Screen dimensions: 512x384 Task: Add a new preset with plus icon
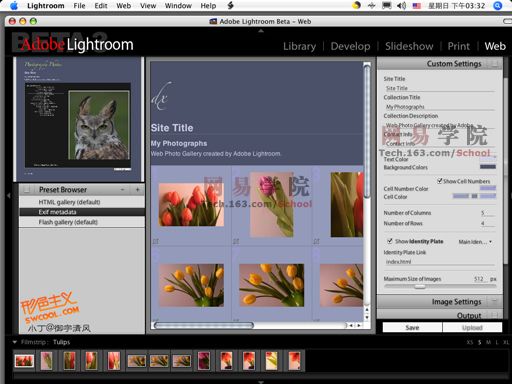click(x=137, y=190)
